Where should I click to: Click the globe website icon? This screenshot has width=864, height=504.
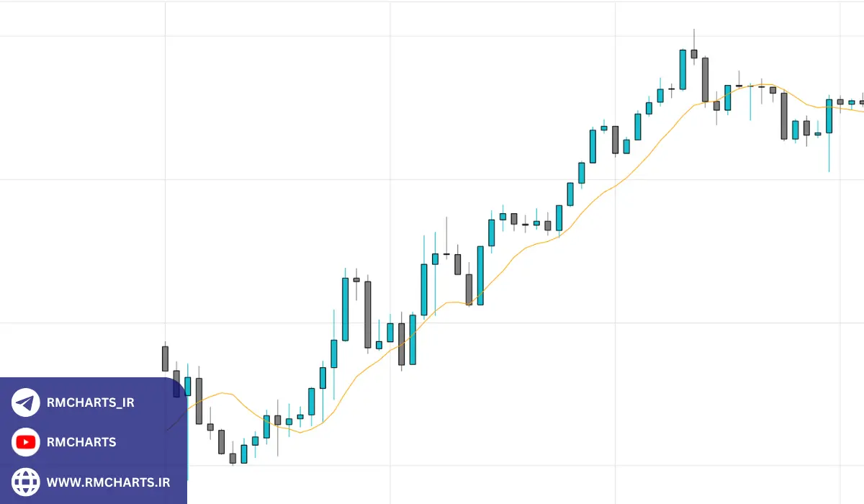(x=26, y=482)
